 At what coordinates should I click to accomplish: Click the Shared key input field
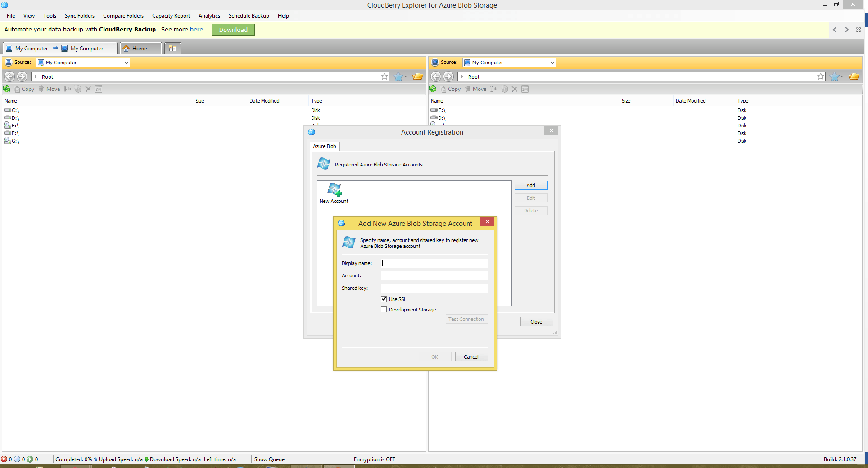434,288
